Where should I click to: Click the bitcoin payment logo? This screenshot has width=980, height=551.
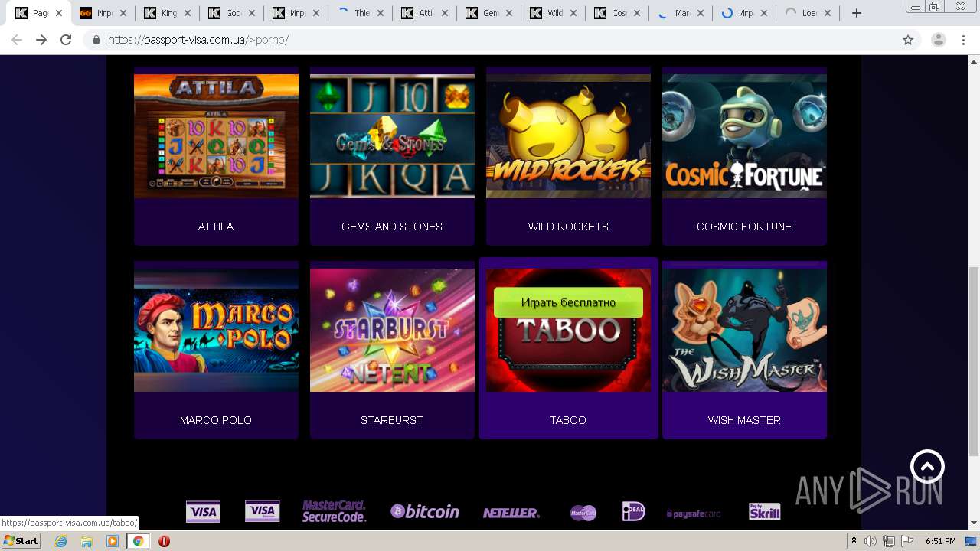tap(425, 512)
